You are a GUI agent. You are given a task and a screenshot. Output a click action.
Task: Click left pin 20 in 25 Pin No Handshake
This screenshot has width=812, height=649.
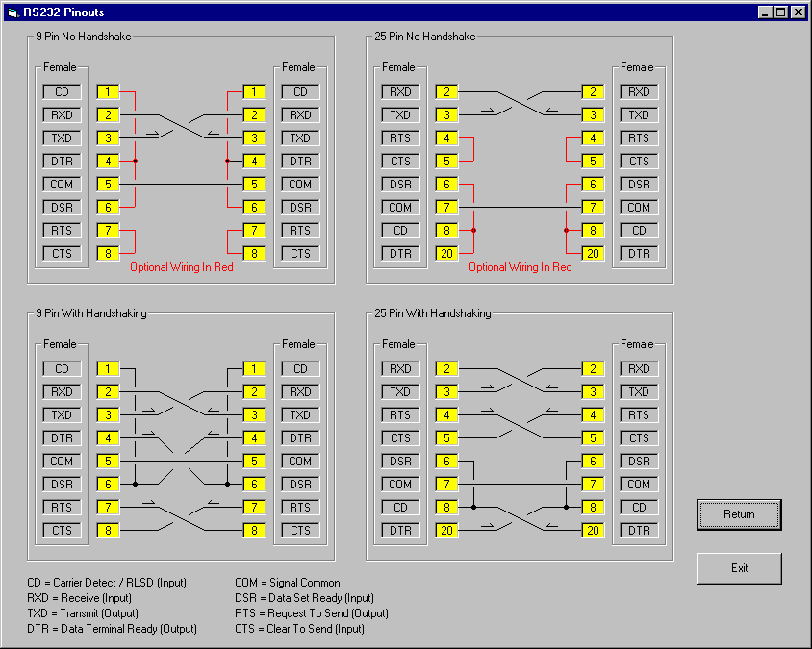click(447, 254)
